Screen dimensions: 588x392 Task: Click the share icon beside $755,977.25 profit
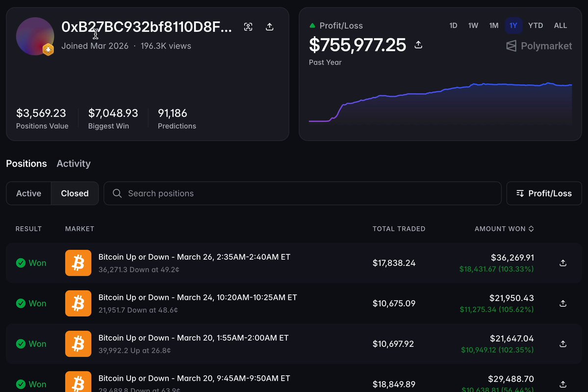418,45
